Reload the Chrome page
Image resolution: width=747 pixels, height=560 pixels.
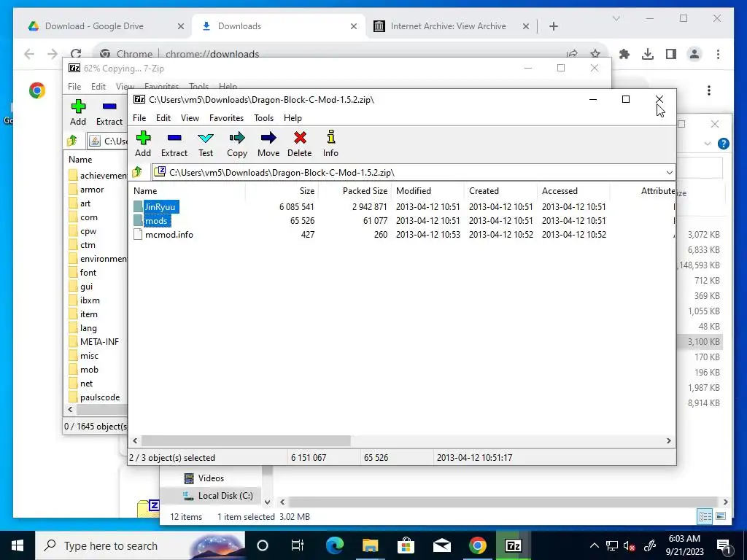76,54
